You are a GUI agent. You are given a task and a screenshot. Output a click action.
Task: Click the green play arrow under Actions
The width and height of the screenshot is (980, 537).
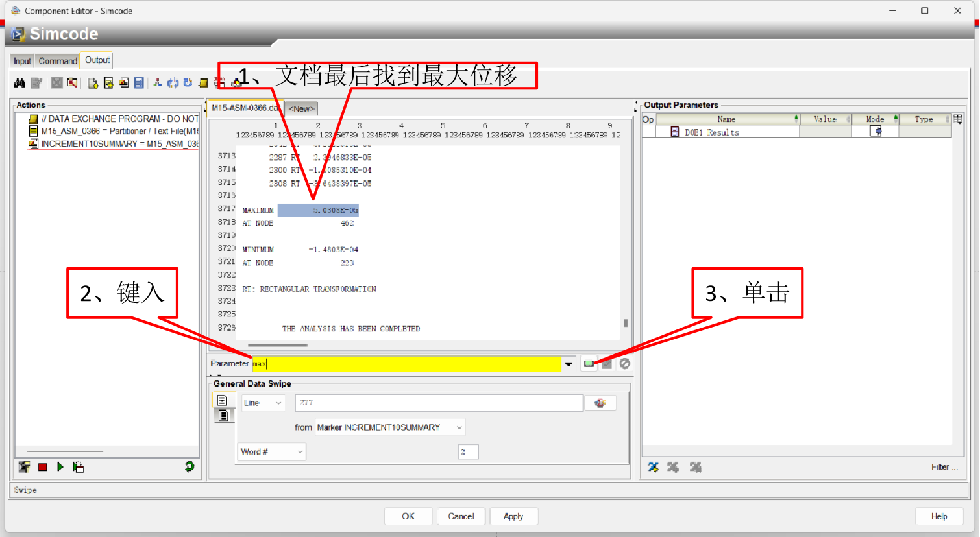pyautogui.click(x=60, y=467)
